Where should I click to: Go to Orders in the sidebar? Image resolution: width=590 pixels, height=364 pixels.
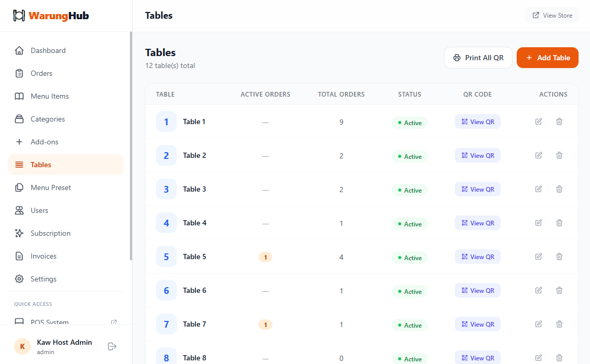[x=42, y=73]
